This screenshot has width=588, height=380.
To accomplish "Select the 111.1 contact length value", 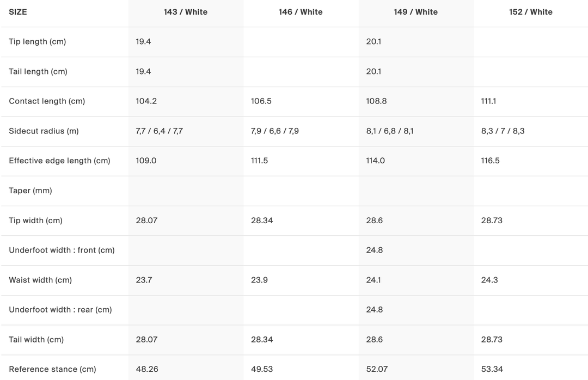I will pos(488,101).
